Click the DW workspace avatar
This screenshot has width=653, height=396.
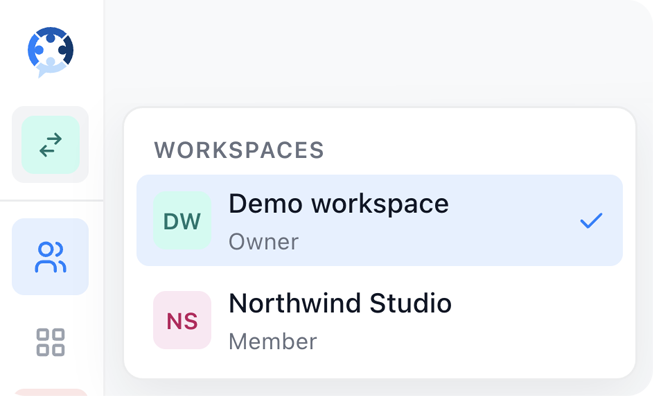(x=182, y=221)
